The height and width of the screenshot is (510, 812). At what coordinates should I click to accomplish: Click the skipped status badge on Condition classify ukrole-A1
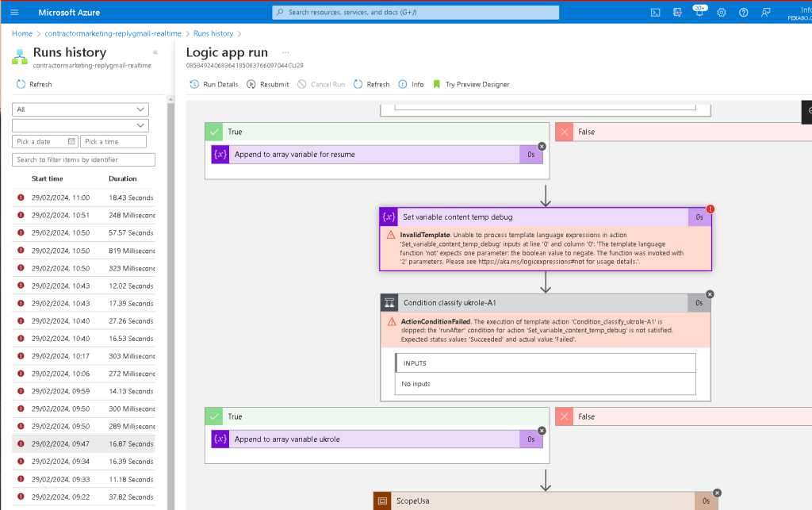[710, 294]
